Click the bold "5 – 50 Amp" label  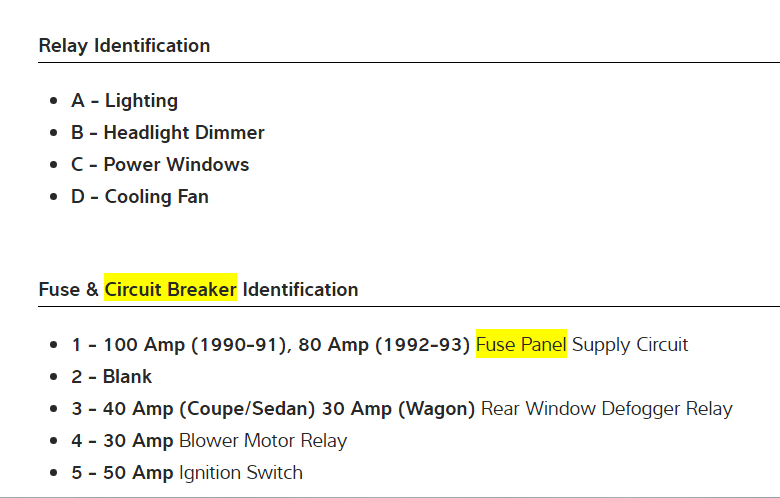click(x=122, y=473)
